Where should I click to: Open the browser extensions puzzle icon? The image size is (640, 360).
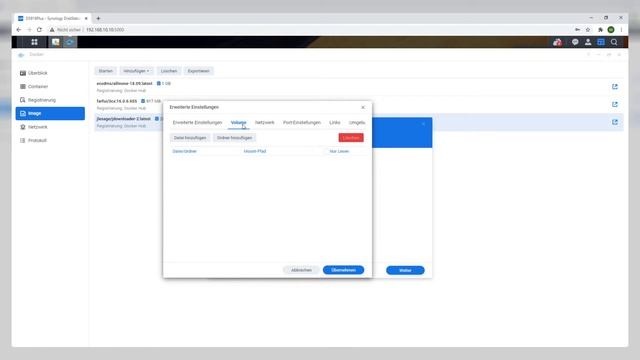[600, 30]
